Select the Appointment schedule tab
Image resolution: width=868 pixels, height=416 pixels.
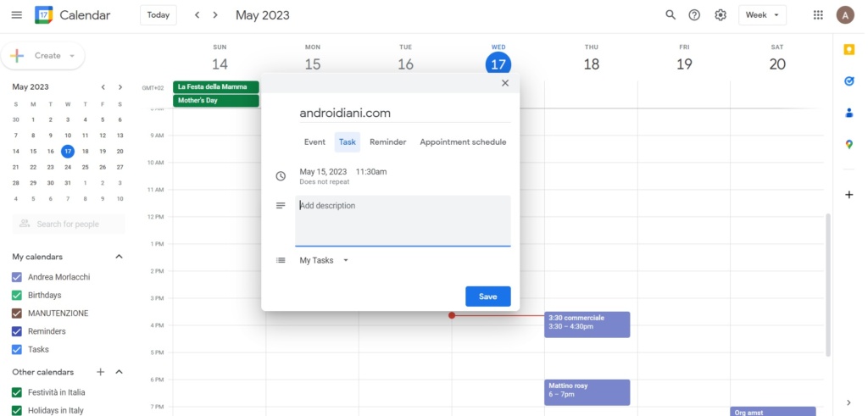pos(463,142)
